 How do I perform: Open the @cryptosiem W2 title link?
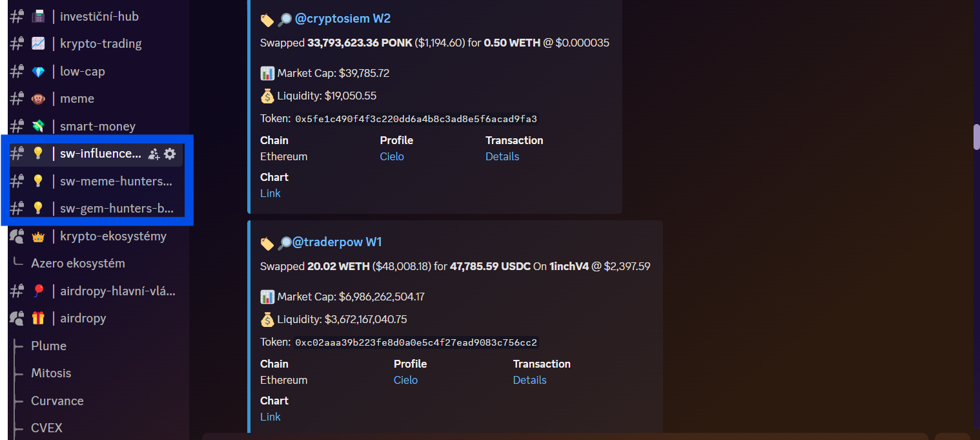pyautogui.click(x=343, y=19)
